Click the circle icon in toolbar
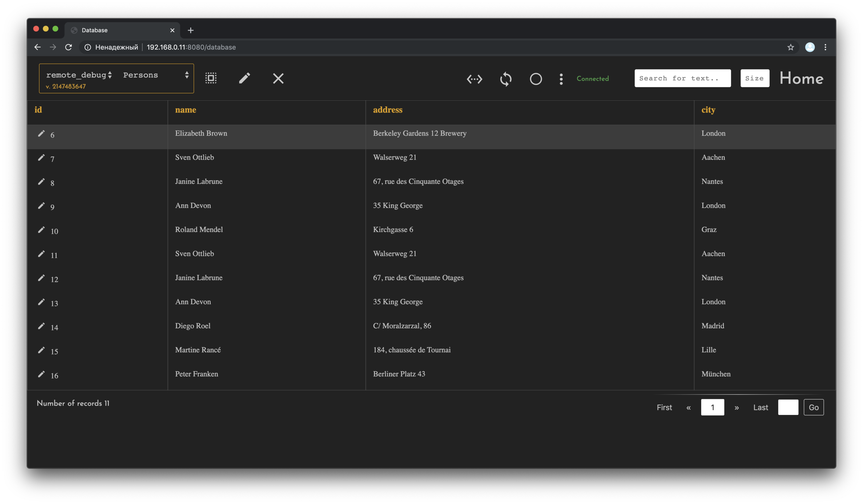Viewport: 863px width, 504px height. point(536,79)
